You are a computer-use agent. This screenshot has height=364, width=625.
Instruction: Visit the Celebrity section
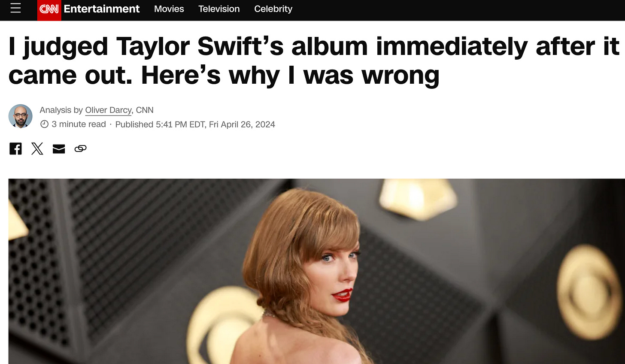273,9
